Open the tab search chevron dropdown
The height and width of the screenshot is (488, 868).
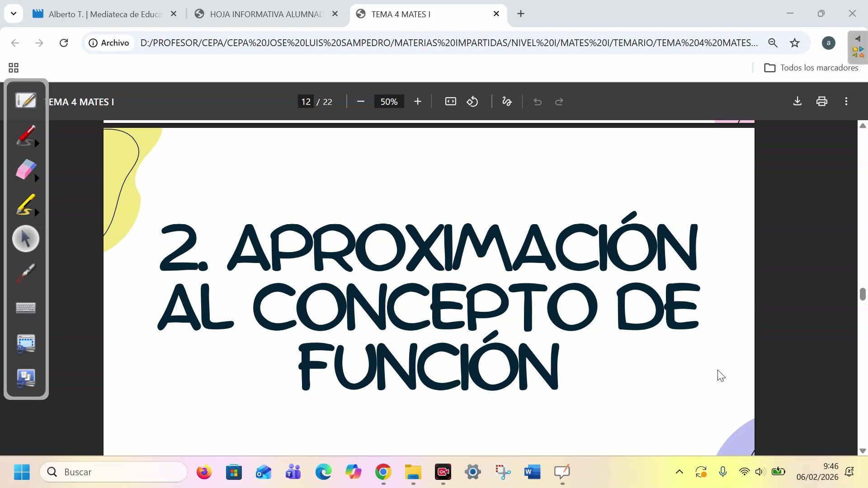[14, 14]
